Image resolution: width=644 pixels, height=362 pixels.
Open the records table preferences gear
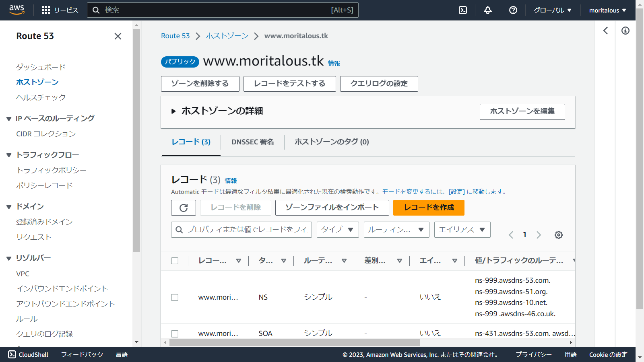559,235
